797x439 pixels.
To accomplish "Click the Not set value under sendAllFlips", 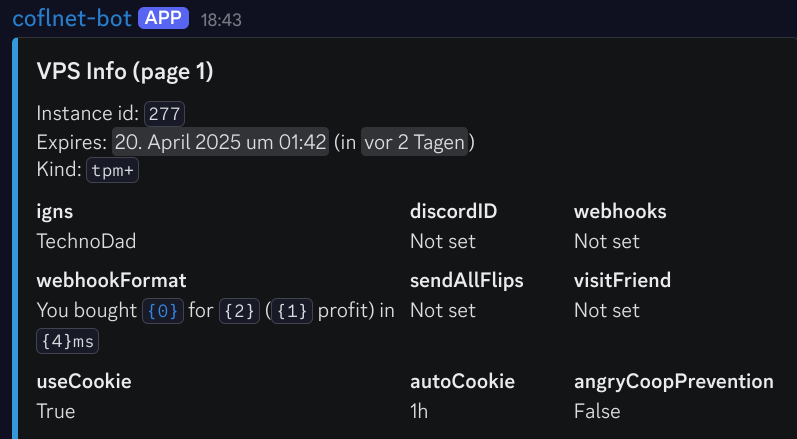I will (442, 310).
